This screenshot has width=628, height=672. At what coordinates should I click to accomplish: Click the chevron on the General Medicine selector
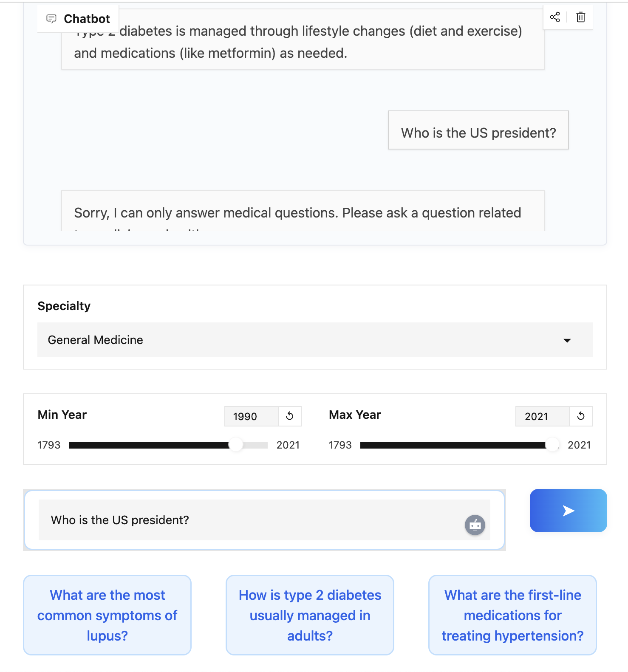566,340
